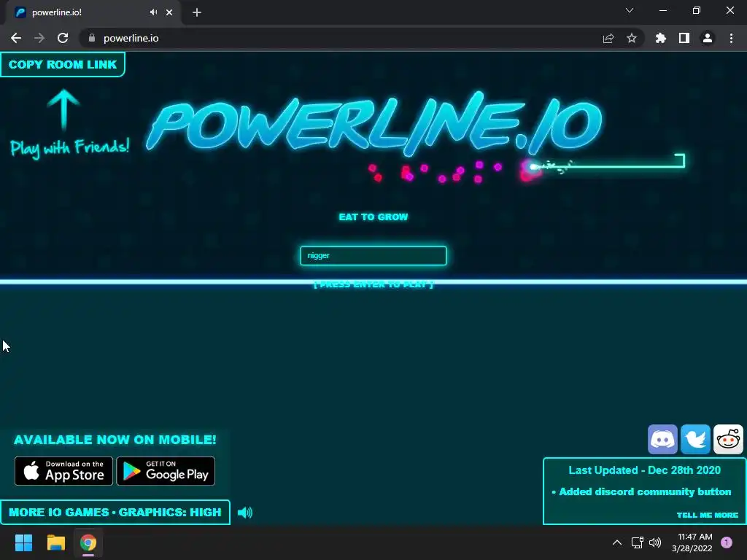Open the Reddit icon
Screen dimensions: 747x560
coord(729,439)
